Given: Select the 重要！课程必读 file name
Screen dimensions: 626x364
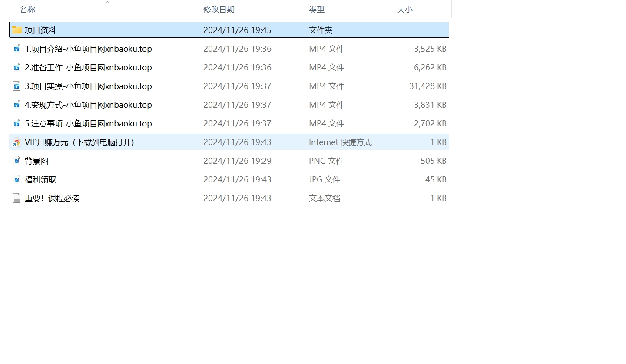Looking at the screenshot, I should 52,198.
